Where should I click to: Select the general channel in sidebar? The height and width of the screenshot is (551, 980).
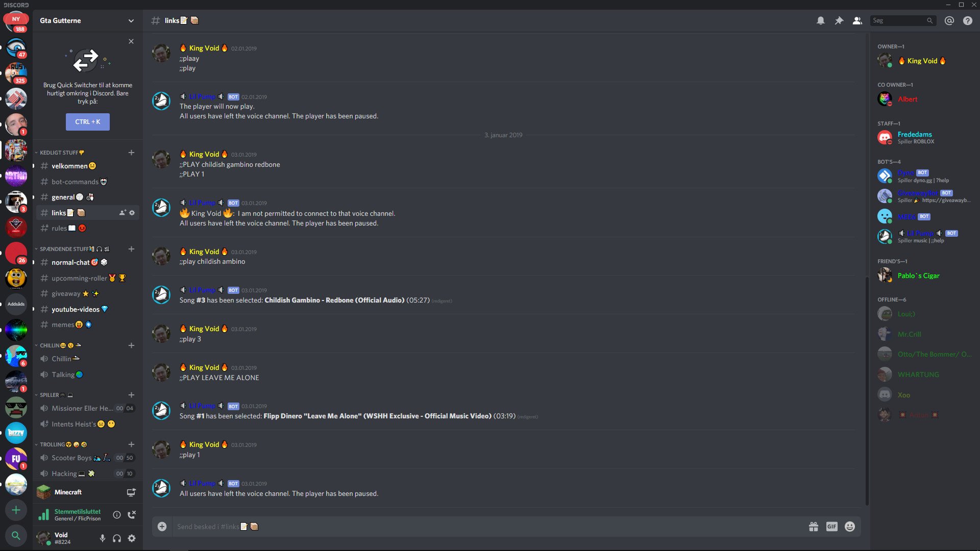click(x=72, y=197)
